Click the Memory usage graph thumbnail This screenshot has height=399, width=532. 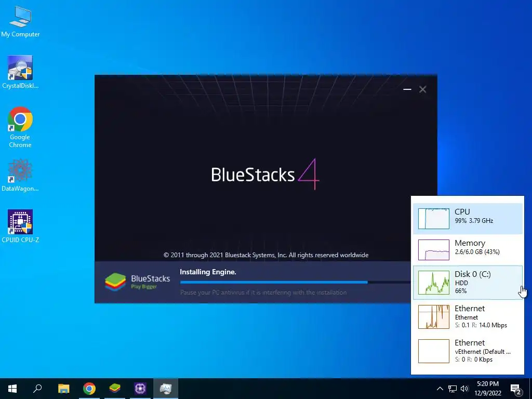click(x=434, y=250)
